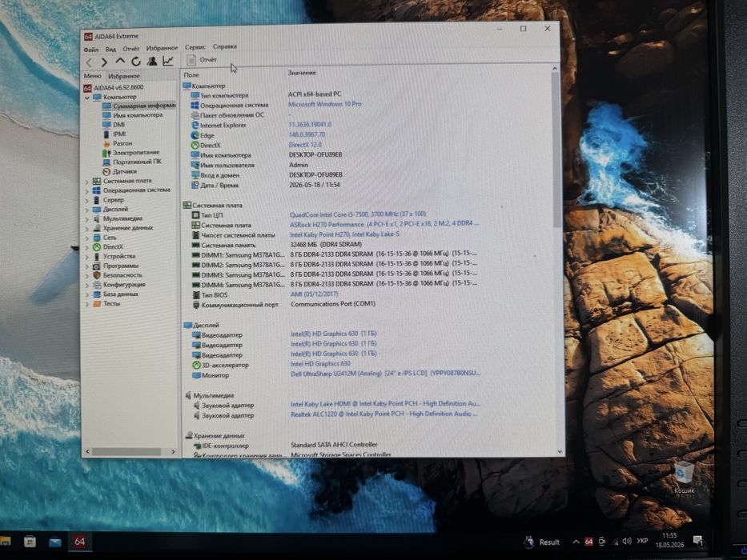
Task: Select Портативный ПК tree item
Action: point(132,162)
